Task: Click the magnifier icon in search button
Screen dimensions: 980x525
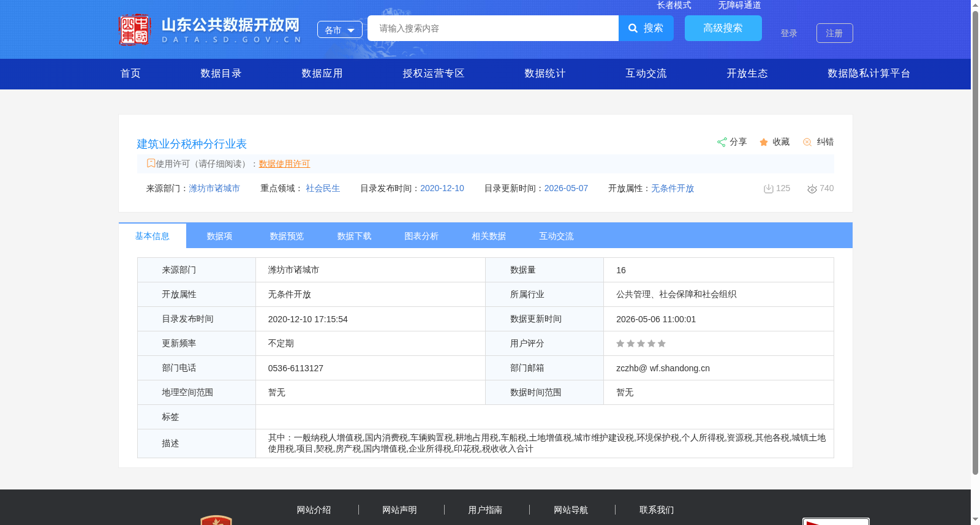Action: point(633,28)
